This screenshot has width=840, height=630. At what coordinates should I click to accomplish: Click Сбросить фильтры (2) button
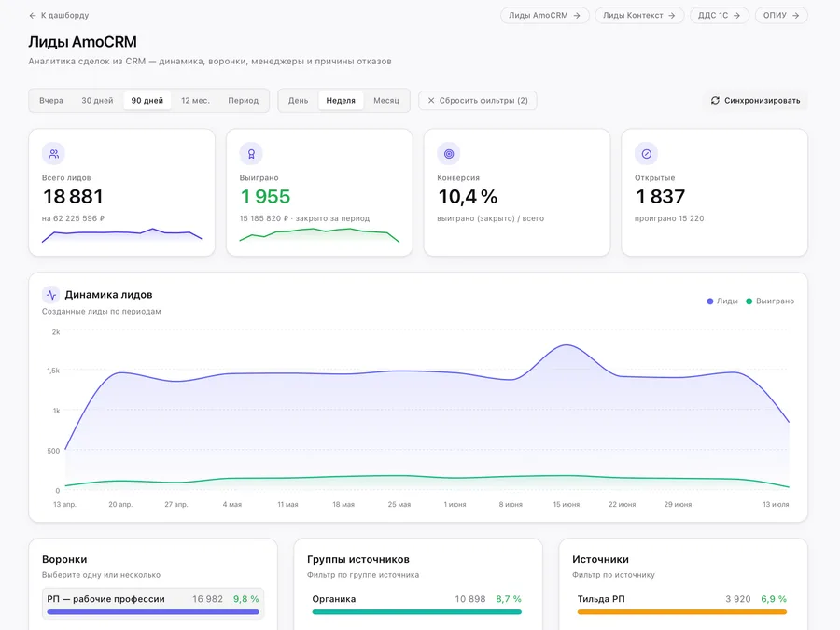(x=477, y=100)
